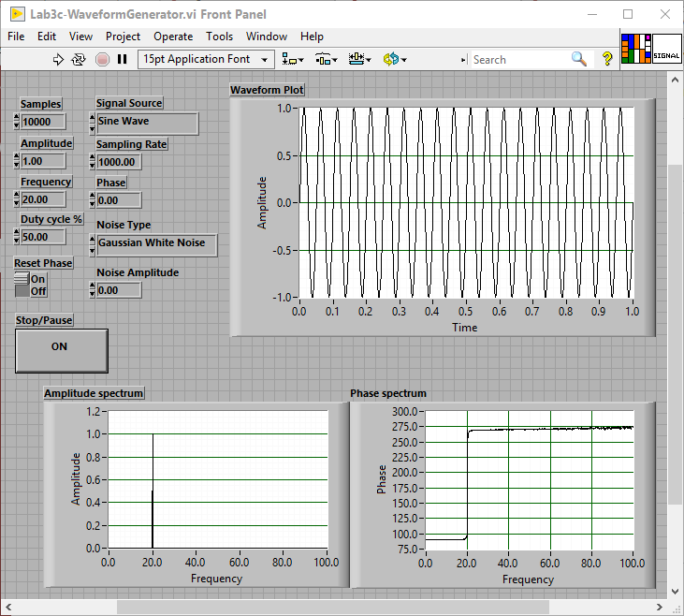Open the Signal Source Sine Wave selector
This screenshot has height=616, width=684.
click(x=147, y=123)
